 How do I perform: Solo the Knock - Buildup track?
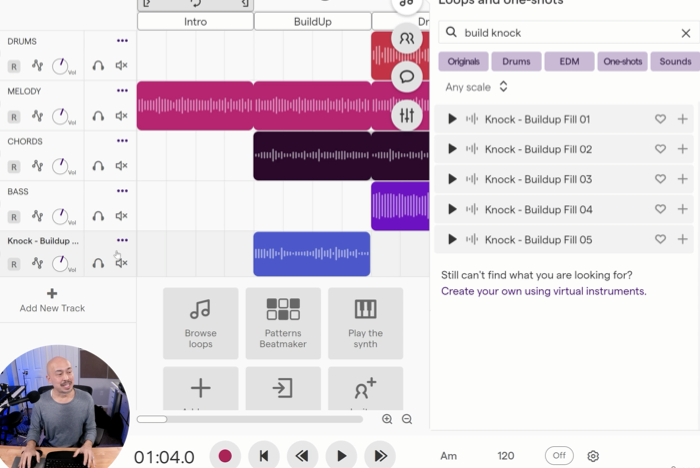(x=98, y=263)
